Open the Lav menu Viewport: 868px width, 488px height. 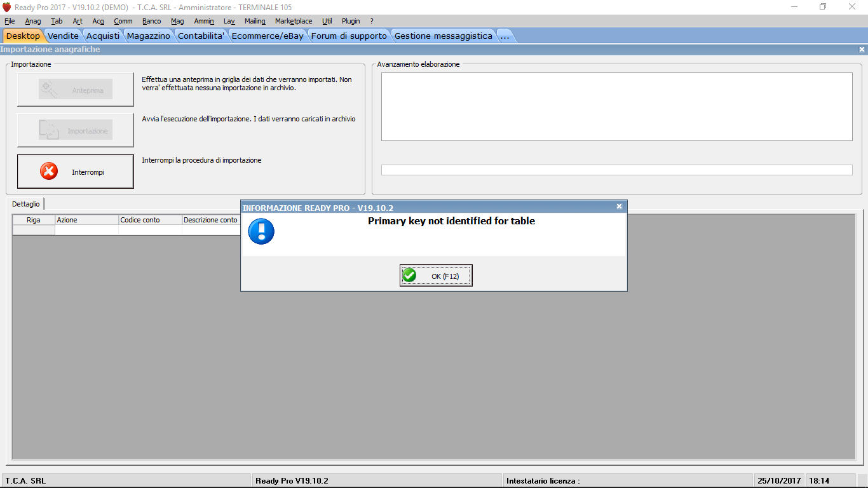click(x=229, y=21)
